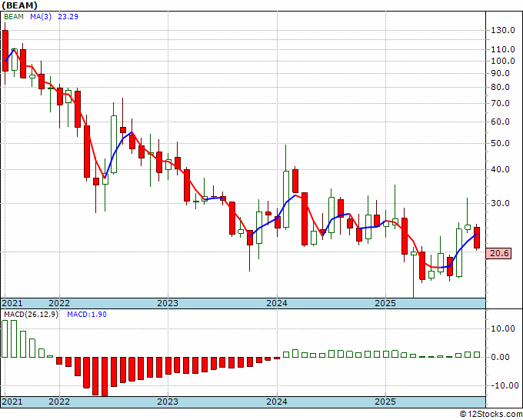Click the 2023 label on MACD timeline
Viewport: 523px width, 420px height.
168,402
